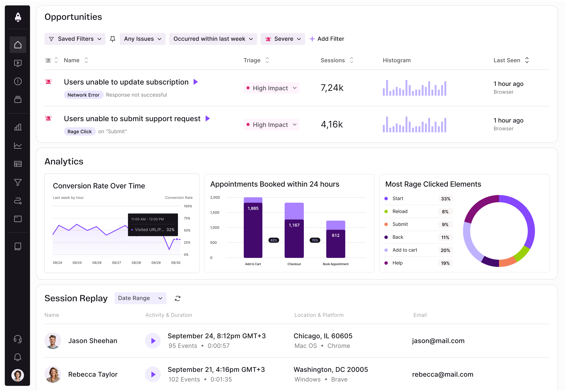Click the bar chart icon in sidebar
Image resolution: width=567 pixels, height=392 pixels.
tap(18, 127)
